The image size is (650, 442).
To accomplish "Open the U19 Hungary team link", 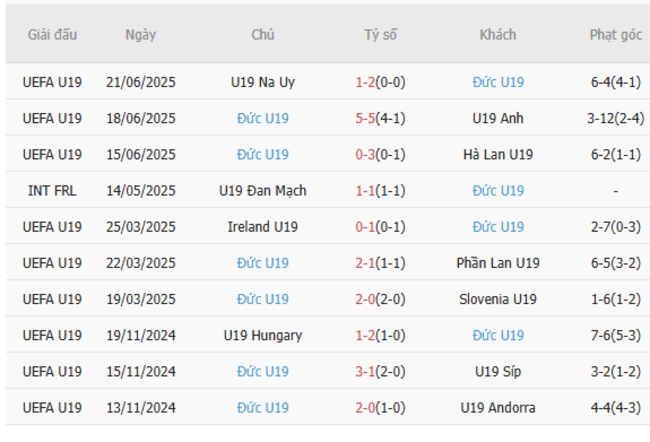I will click(263, 335).
